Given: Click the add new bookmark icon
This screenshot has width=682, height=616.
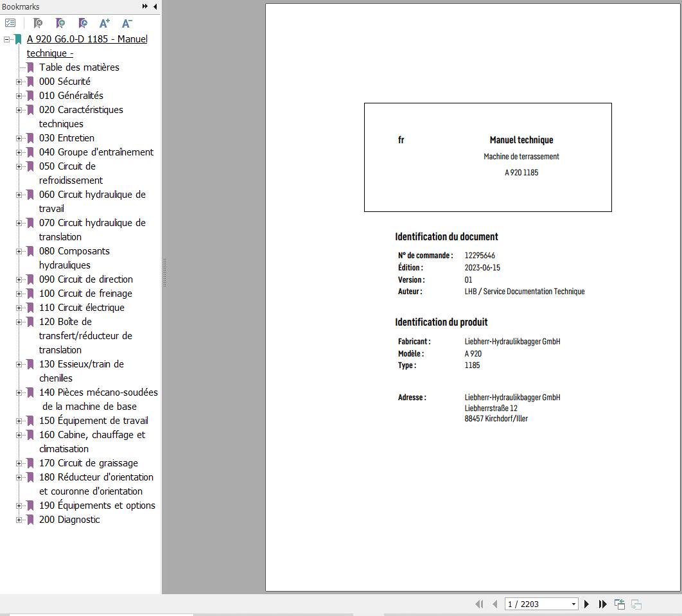Looking at the screenshot, I should 60,22.
